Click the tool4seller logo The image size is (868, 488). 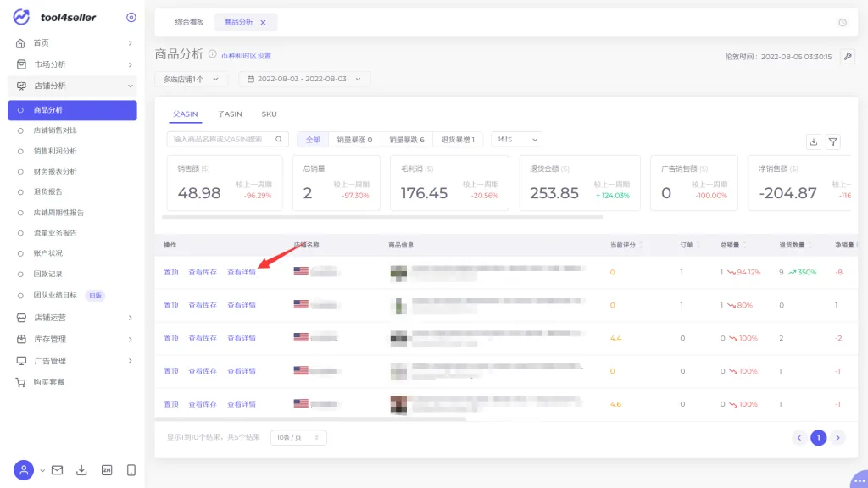click(54, 17)
